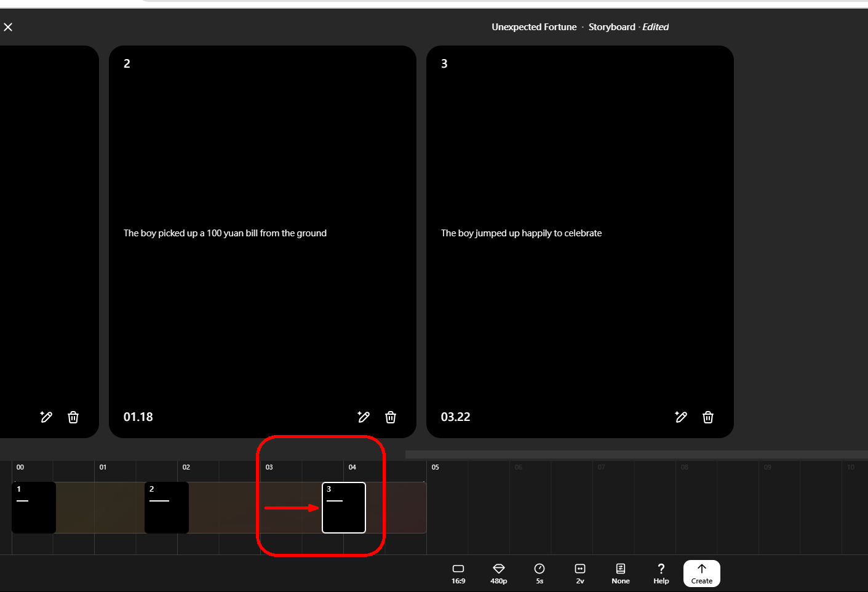The width and height of the screenshot is (868, 592).
Task: Edit card 3 with the magic pencil icon
Action: tap(681, 417)
